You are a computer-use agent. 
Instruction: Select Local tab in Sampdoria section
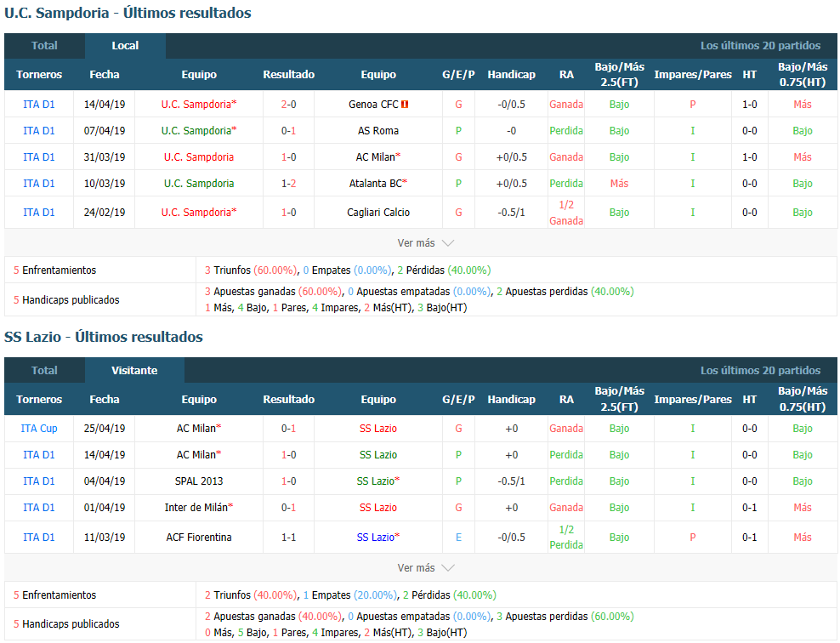[125, 46]
